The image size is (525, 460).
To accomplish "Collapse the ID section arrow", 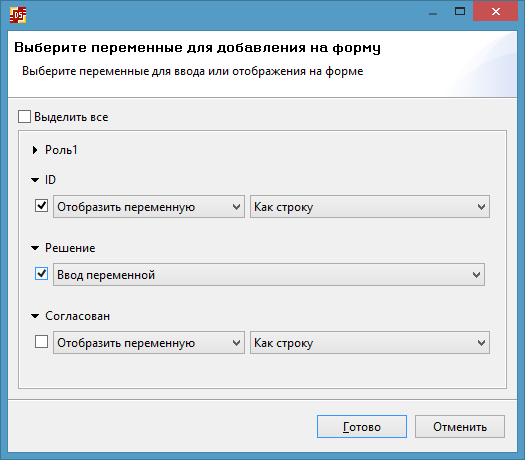I will (35, 180).
